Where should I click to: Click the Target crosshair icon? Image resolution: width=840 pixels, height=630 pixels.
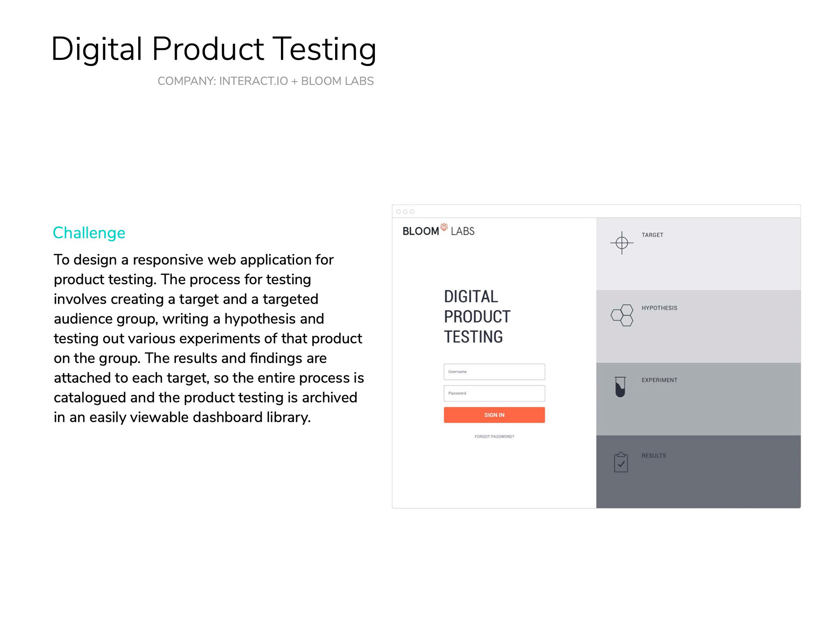(x=621, y=243)
